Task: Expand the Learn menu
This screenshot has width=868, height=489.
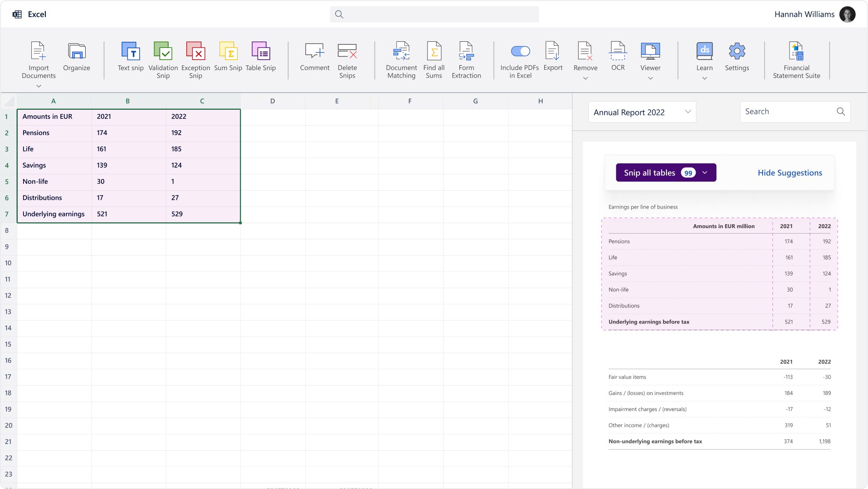Action: click(704, 78)
